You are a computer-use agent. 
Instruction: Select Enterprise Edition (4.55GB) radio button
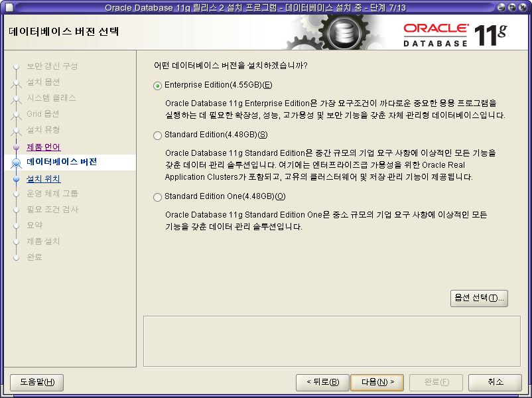click(x=157, y=86)
